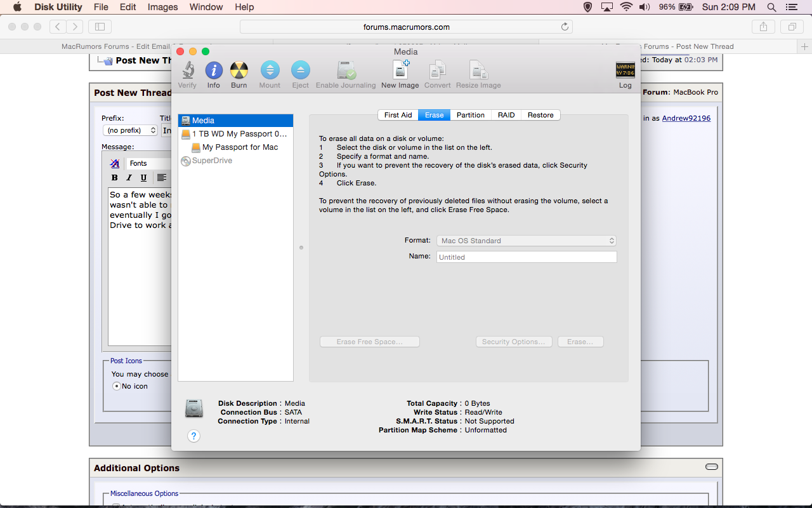Viewport: 812px width, 508px height.
Task: Click Safari share button
Action: coord(763,27)
